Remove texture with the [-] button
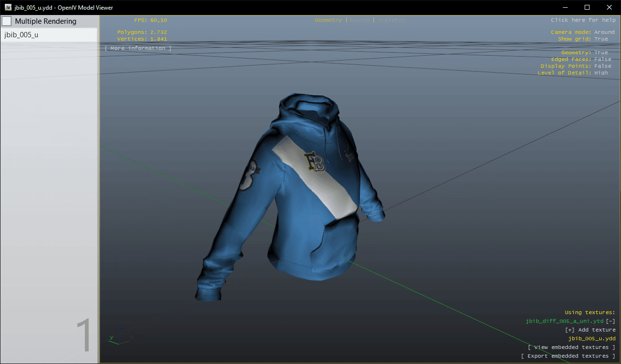The image size is (621, 364). coord(610,321)
